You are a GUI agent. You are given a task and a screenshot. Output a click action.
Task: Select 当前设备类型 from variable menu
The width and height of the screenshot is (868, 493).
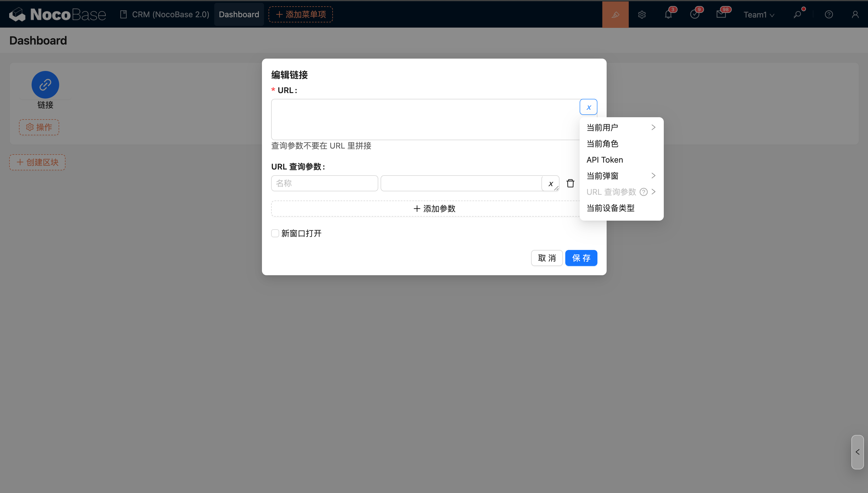(610, 208)
